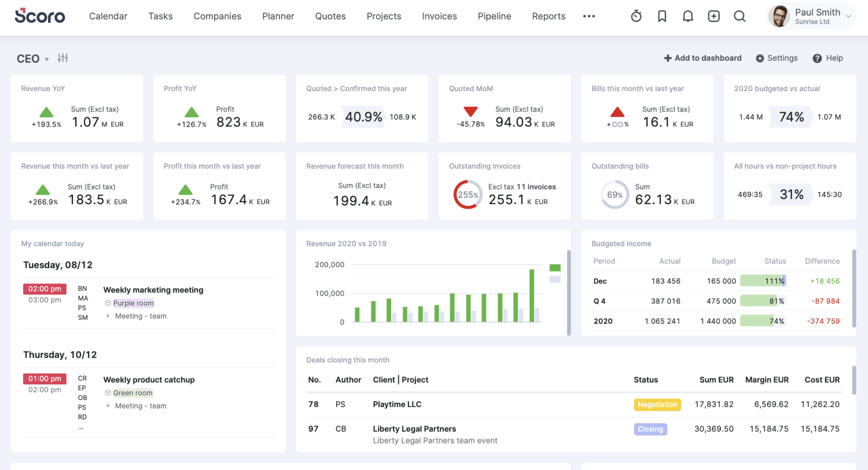
Task: Click the Add to dashboard button
Action: [x=703, y=58]
